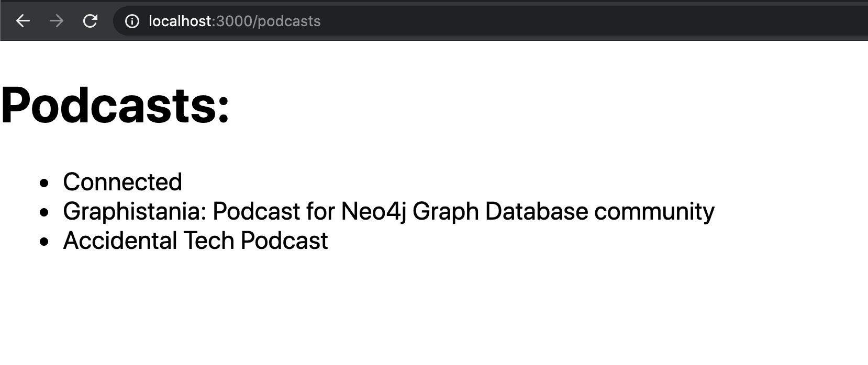Viewport: 868px width, 365px height.
Task: Click the bullet beside "Connected"
Action: pos(44,183)
